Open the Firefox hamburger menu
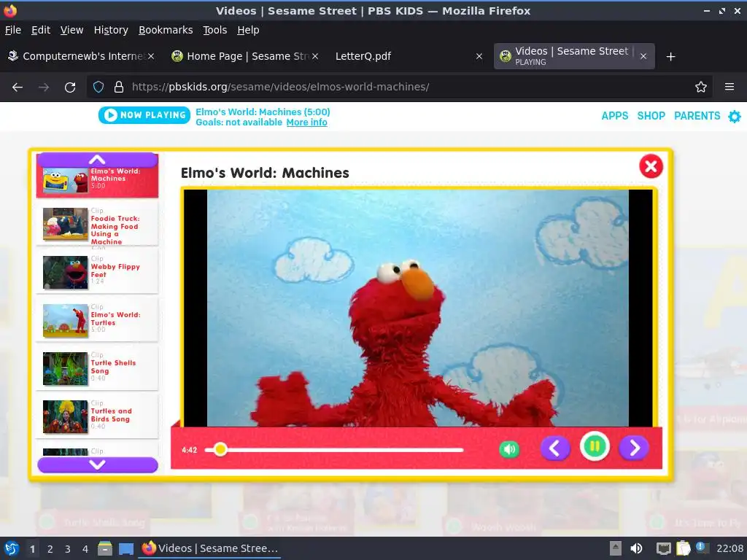Screen dimensions: 747x560 729,87
